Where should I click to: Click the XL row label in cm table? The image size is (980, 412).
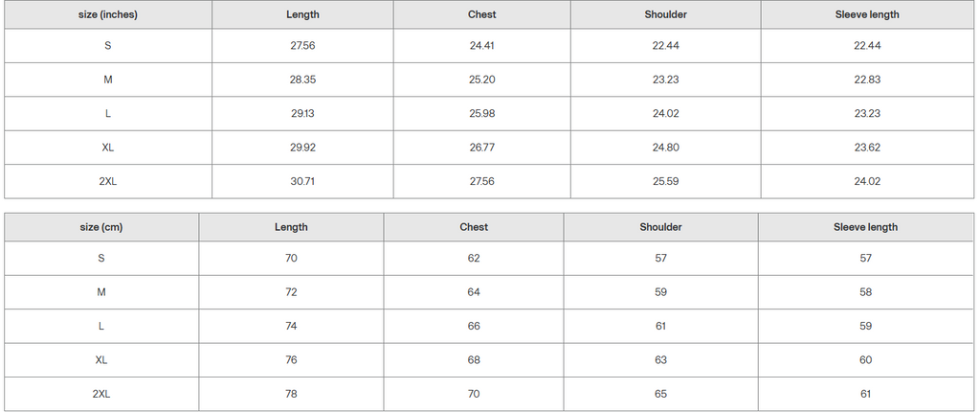[x=101, y=360]
